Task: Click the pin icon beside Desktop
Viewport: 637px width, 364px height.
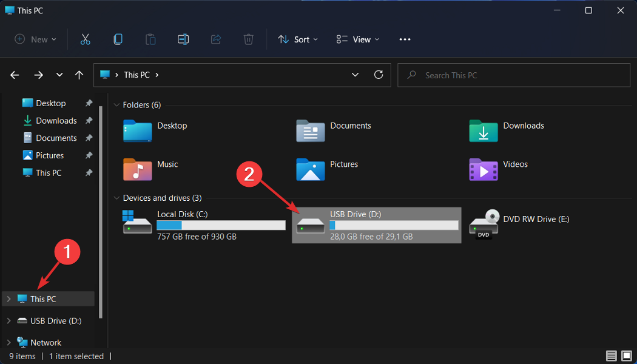Action: coord(89,103)
